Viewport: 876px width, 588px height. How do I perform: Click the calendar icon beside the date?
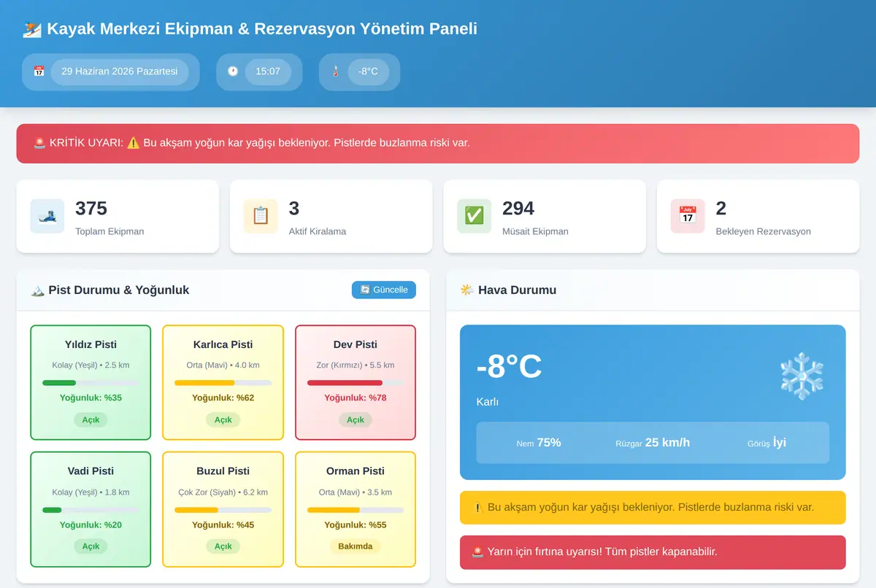pos(39,71)
